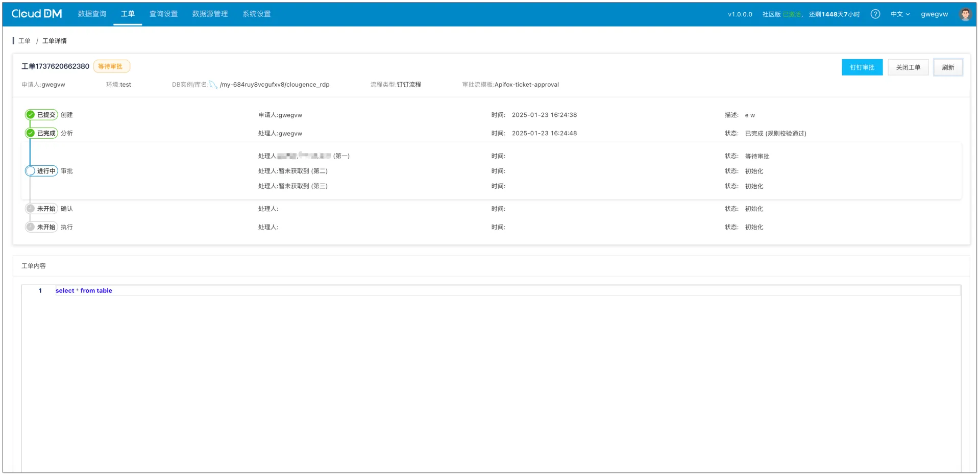980x476 pixels.
Task: Click the 关闭工单 button
Action: [908, 67]
